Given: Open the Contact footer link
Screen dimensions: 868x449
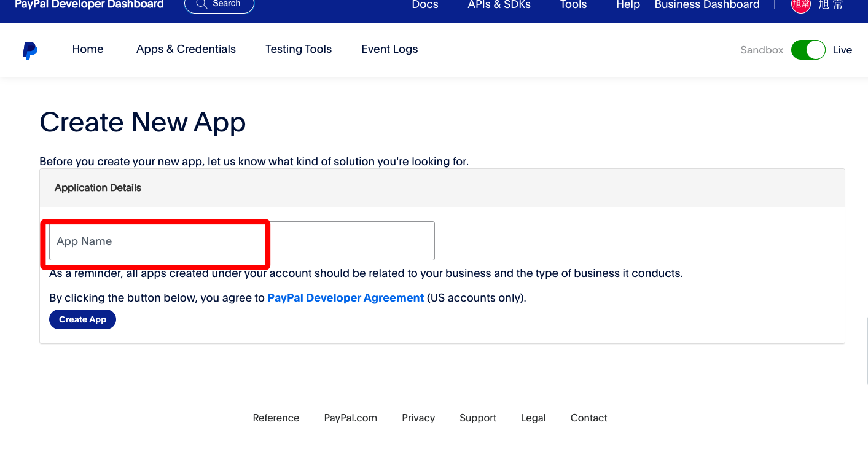Looking at the screenshot, I should coord(589,418).
